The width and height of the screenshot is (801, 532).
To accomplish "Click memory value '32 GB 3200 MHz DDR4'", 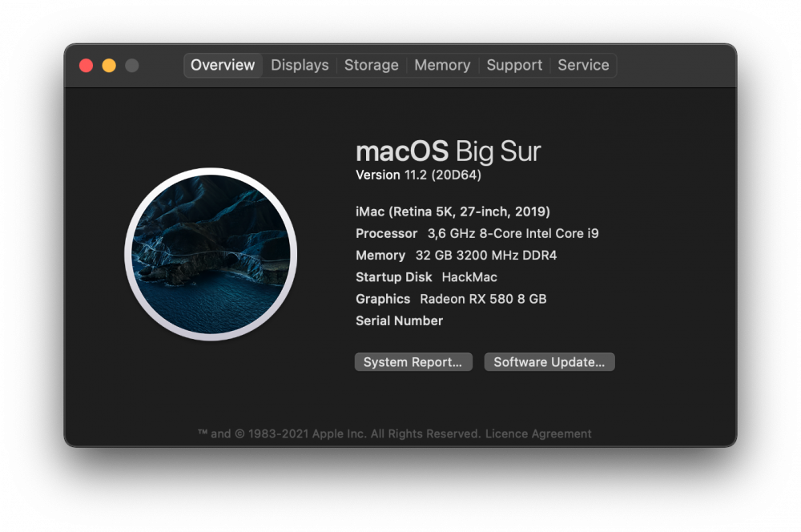I will [x=486, y=256].
